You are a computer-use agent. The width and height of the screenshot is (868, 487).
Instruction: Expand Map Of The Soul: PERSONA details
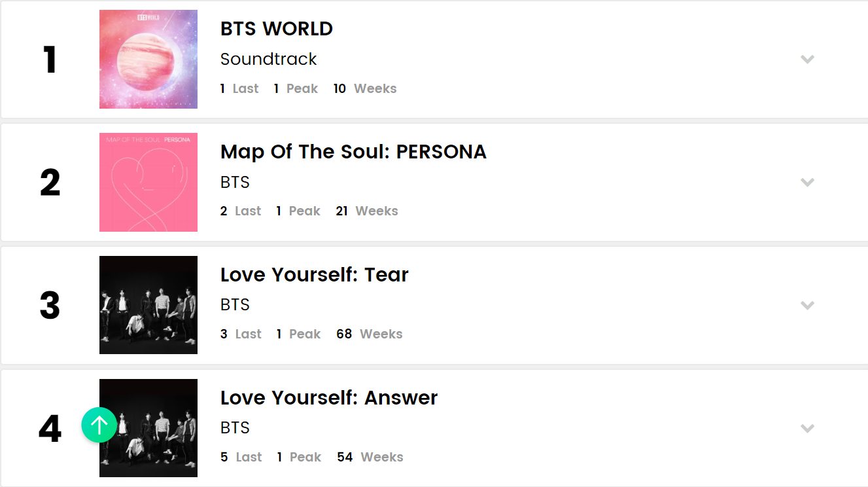point(807,183)
